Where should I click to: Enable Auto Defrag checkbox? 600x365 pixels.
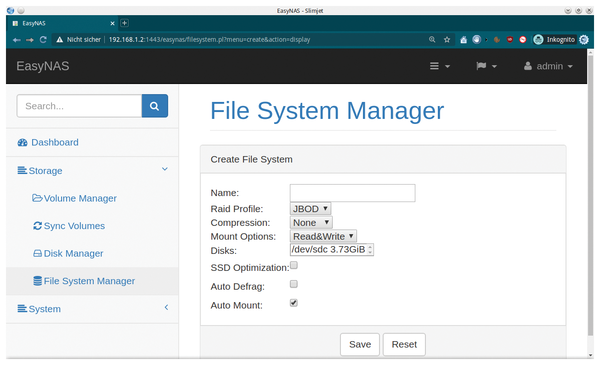point(294,284)
